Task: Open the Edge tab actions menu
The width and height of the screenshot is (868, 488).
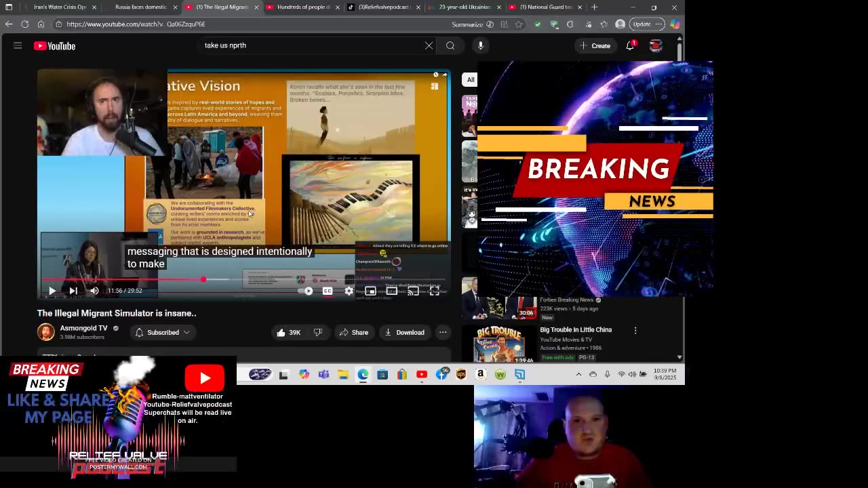Action: (9, 7)
